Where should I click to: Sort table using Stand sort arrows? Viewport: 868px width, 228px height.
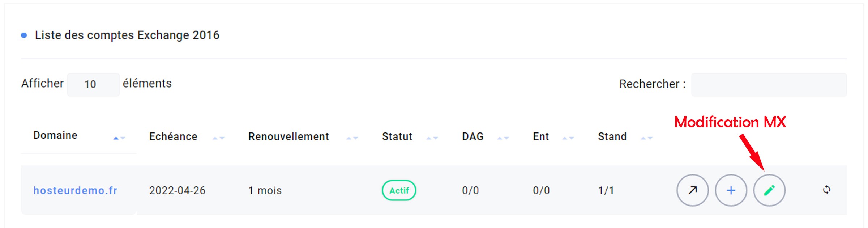(646, 138)
